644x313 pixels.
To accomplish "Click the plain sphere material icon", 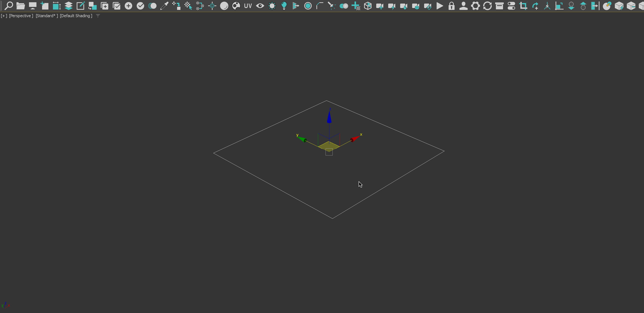I will click(x=224, y=5).
